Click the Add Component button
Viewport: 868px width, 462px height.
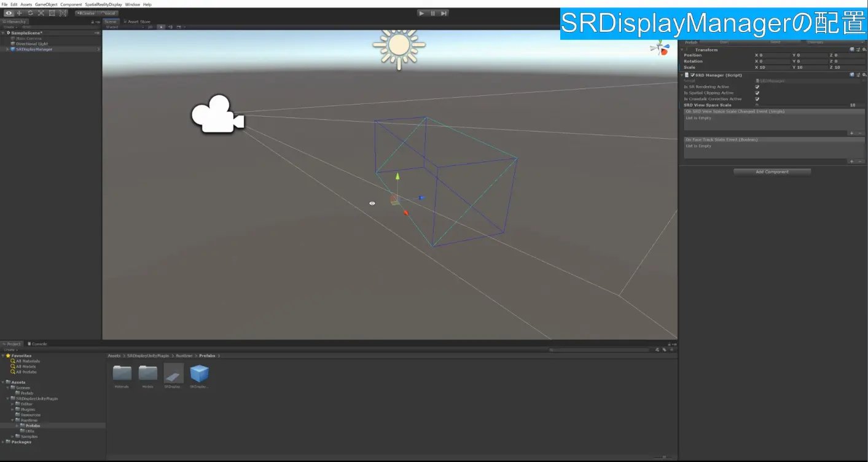tap(772, 172)
